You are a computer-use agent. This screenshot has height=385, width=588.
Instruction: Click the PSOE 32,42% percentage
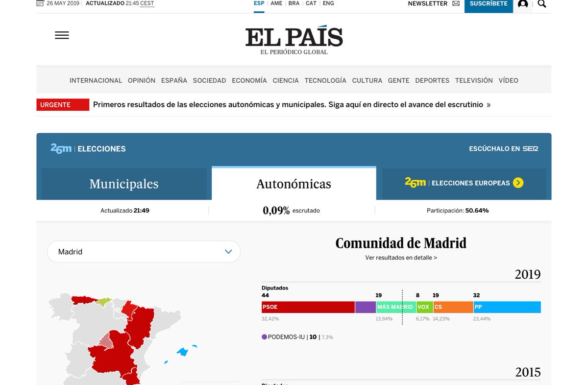pyautogui.click(x=270, y=319)
